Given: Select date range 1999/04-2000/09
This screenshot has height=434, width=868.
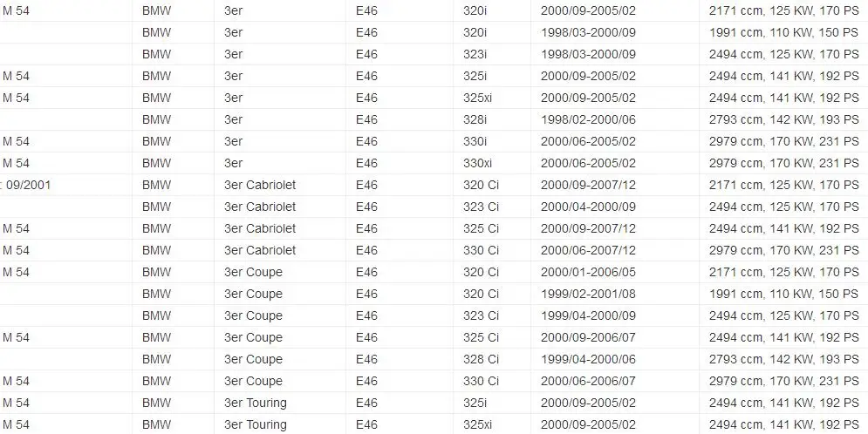Looking at the screenshot, I should [588, 315].
